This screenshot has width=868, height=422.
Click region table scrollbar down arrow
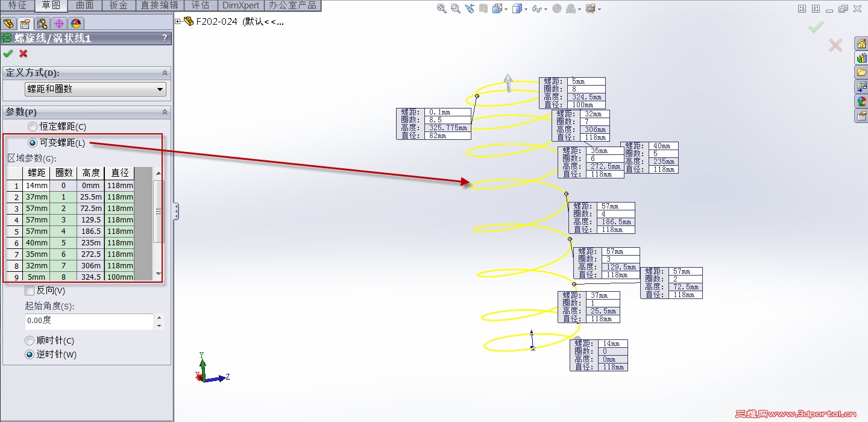pyautogui.click(x=159, y=274)
